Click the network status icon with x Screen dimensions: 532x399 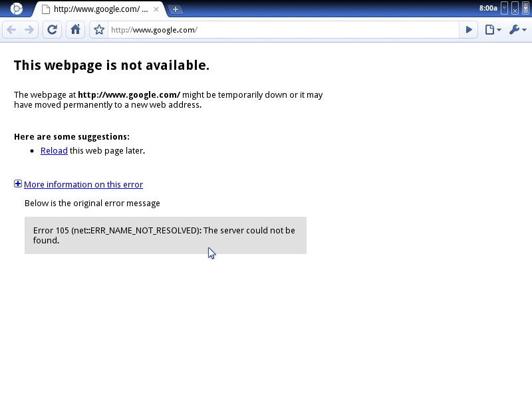(x=515, y=8)
